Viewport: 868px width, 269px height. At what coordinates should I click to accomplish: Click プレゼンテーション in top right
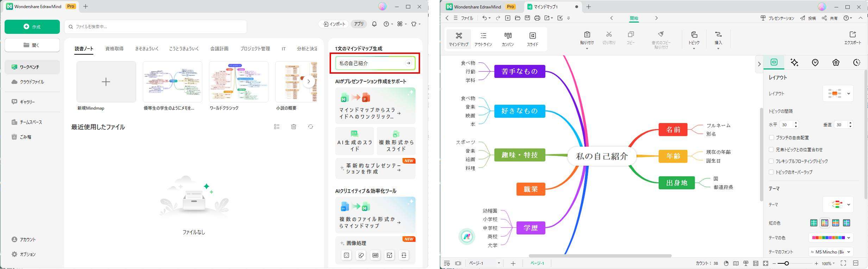click(777, 18)
